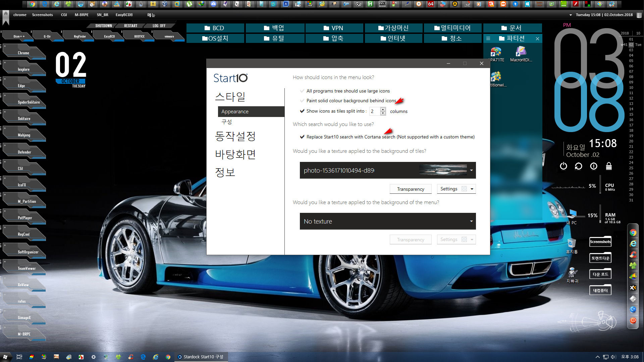Open 지빠귀 desktop shortcut
Screen dimensions: 644x362
coord(572,275)
